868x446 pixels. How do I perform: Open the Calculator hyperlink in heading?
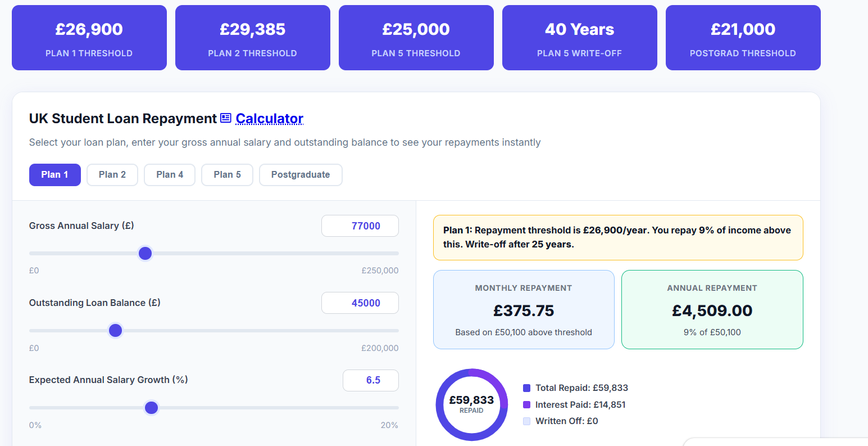(270, 119)
